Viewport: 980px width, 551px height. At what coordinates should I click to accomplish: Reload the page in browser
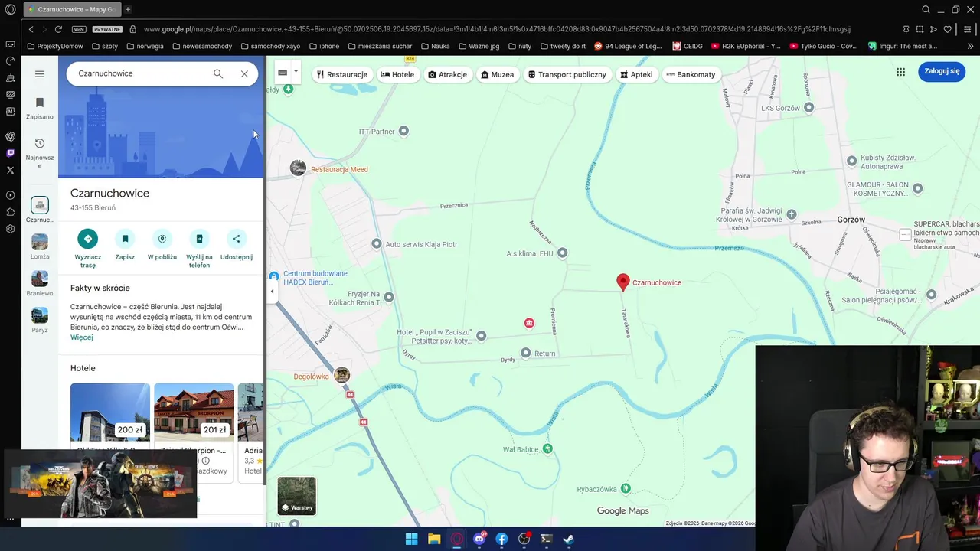click(58, 29)
